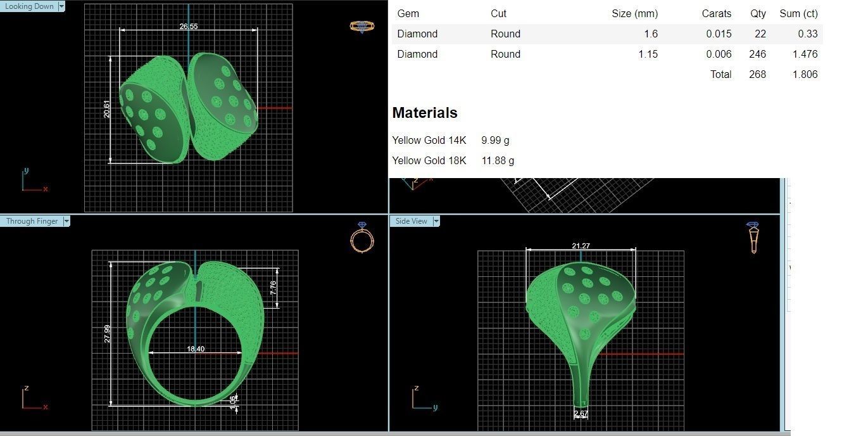The width and height of the screenshot is (868, 436).
Task: Select the Through Finger viewport title
Action: coord(32,221)
